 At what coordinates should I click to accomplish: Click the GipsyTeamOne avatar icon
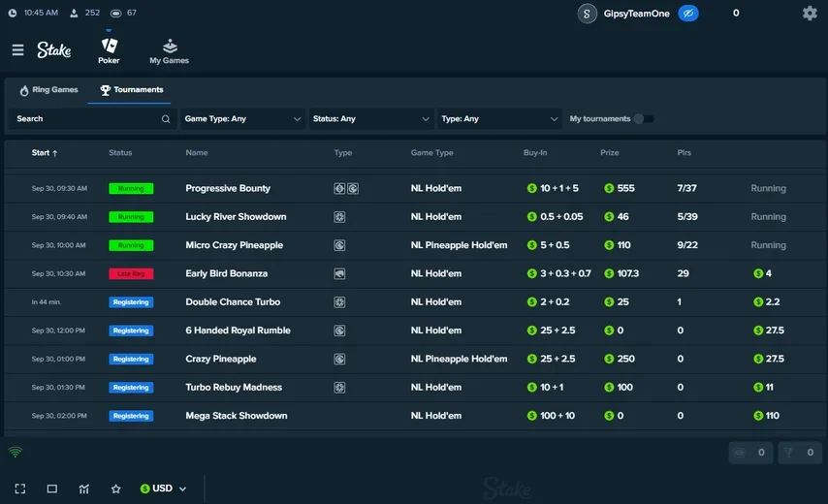click(587, 14)
